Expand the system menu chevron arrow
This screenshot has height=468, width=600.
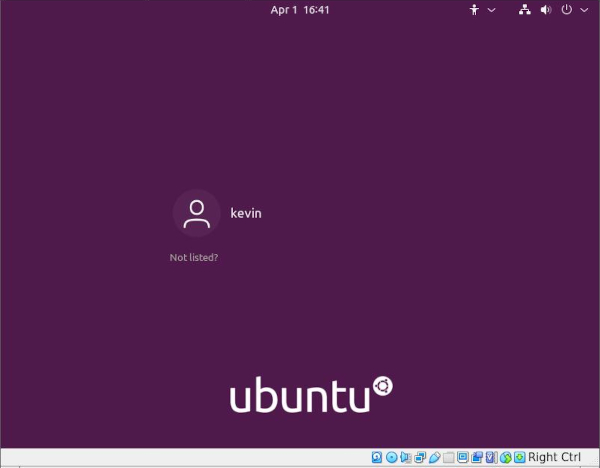(x=582, y=10)
